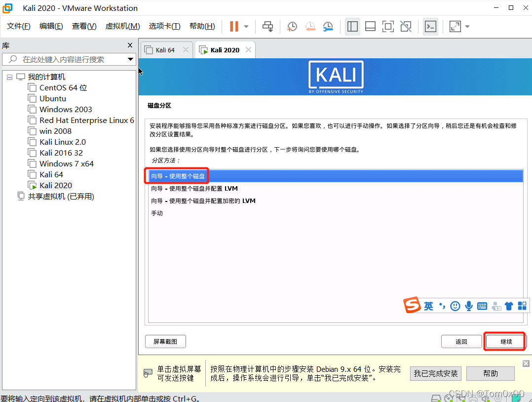Toggle Sogou 英 language mode
The width and height of the screenshot is (532, 402).
tap(428, 306)
